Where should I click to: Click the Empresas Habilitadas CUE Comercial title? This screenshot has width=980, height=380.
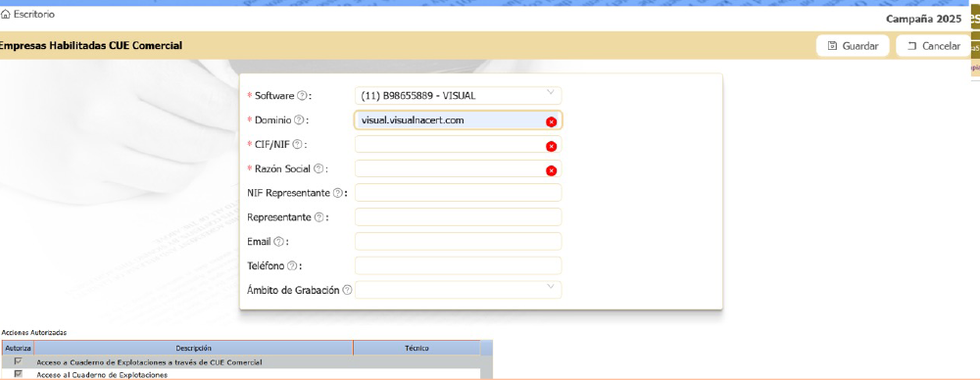tap(91, 46)
